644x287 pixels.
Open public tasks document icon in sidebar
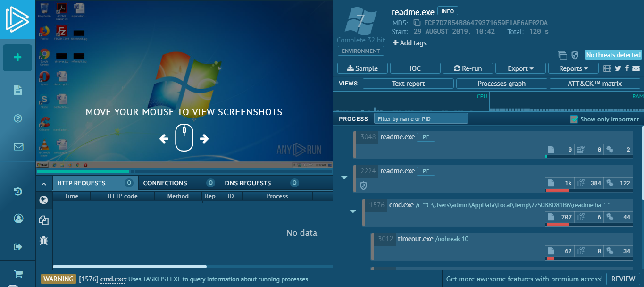[x=18, y=90]
